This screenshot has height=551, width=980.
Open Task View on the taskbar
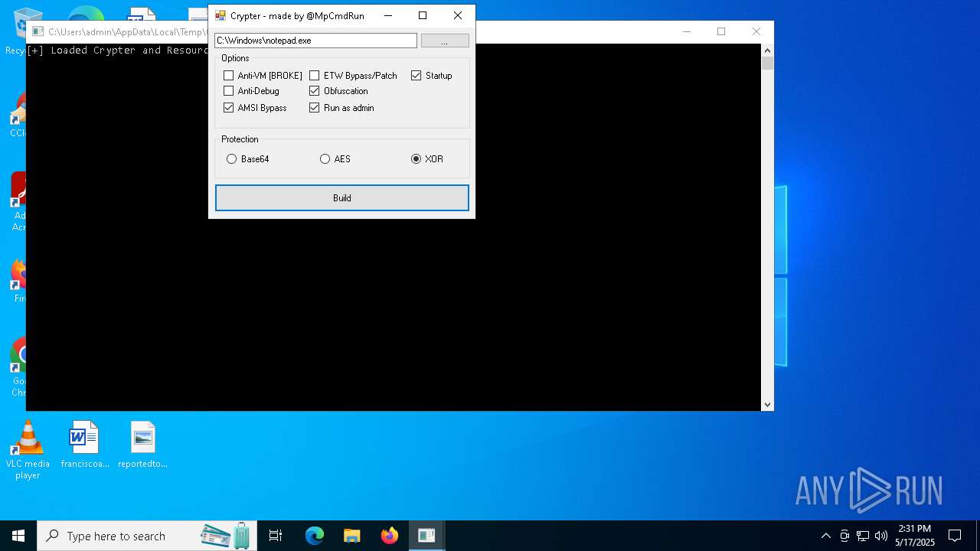[276, 536]
